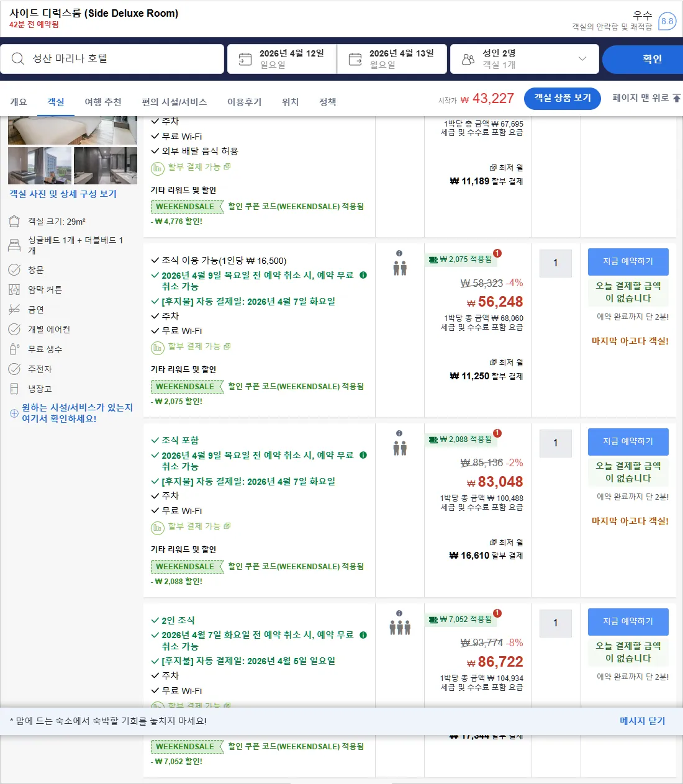This screenshot has height=784, width=683.
Task: Click 할부 결제 가능 link in 56,248 row
Action: click(x=194, y=346)
